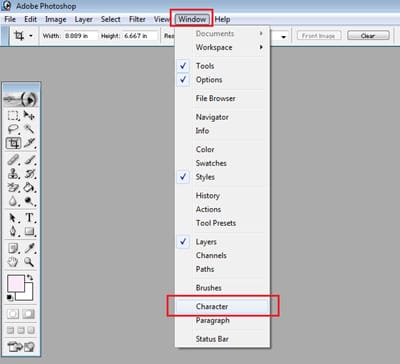Viewport: 400px width, 364px height.
Task: Open the Layer menu
Action: pyautogui.click(x=84, y=19)
